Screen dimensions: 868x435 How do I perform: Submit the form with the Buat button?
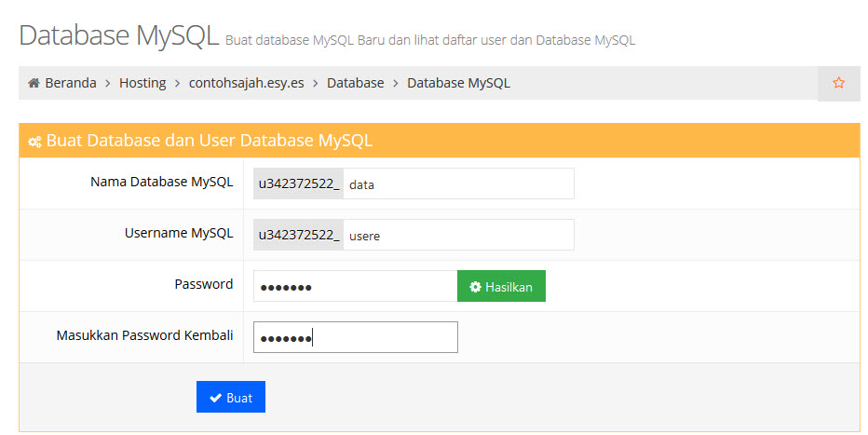(231, 397)
